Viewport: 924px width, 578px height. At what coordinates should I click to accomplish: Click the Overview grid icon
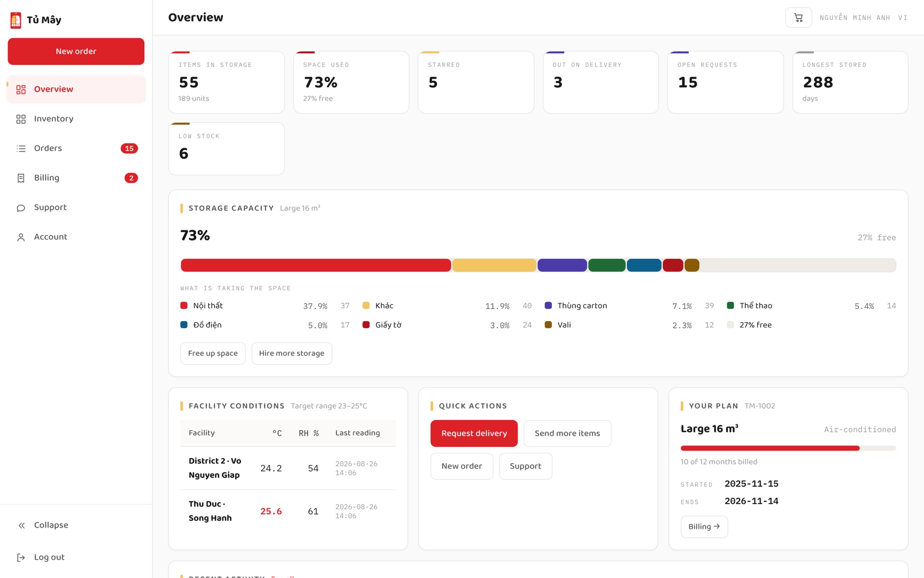coord(21,89)
